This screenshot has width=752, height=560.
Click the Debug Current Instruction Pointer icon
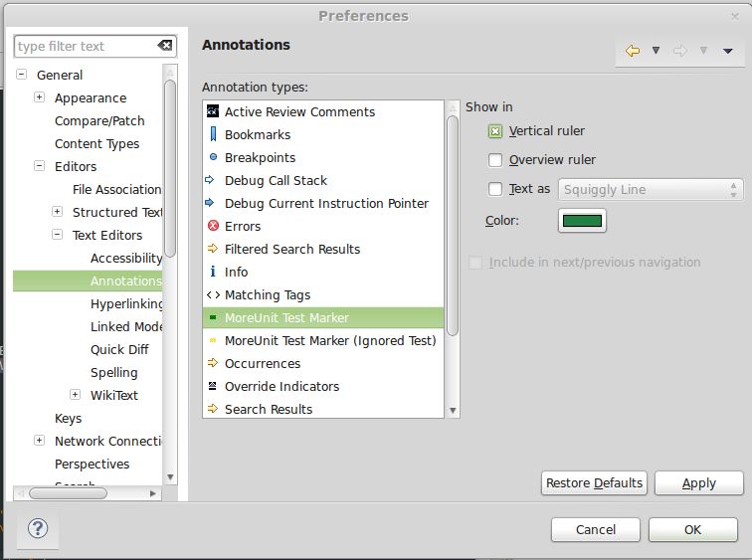[210, 203]
